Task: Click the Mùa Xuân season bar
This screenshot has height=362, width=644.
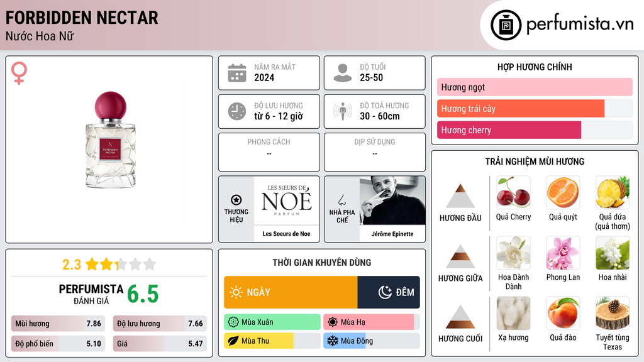Action: click(272, 322)
